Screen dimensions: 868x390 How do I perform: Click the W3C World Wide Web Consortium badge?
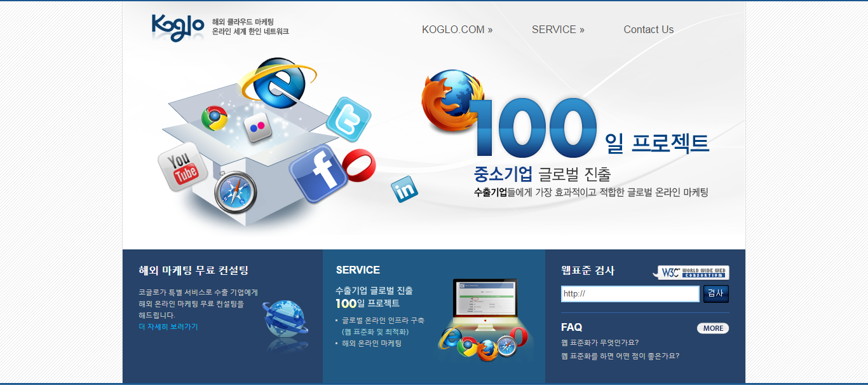click(x=691, y=272)
